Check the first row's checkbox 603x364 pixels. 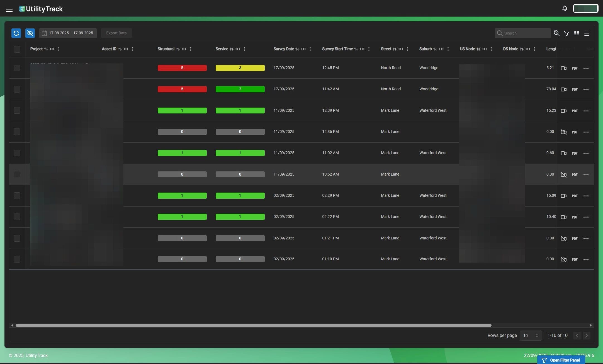point(17,68)
